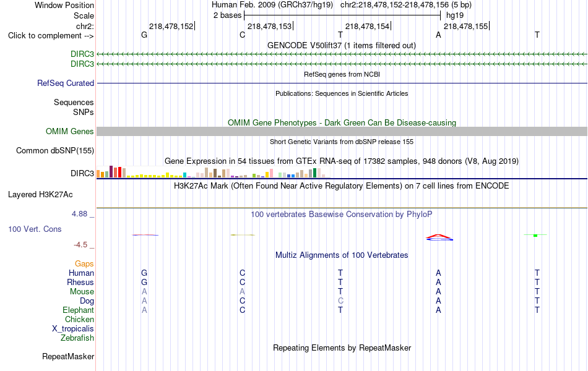
Task: Click the Layered H3K27Ac label
Action: pyautogui.click(x=40, y=195)
